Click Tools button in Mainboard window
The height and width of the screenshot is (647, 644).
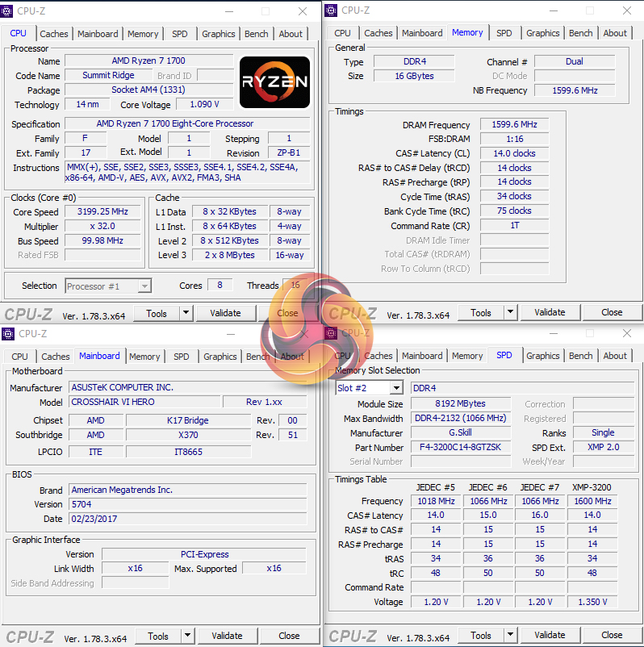pyautogui.click(x=158, y=636)
